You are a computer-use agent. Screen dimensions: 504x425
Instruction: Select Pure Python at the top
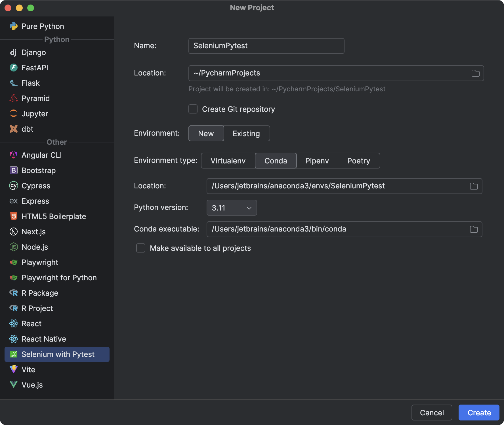click(x=43, y=26)
